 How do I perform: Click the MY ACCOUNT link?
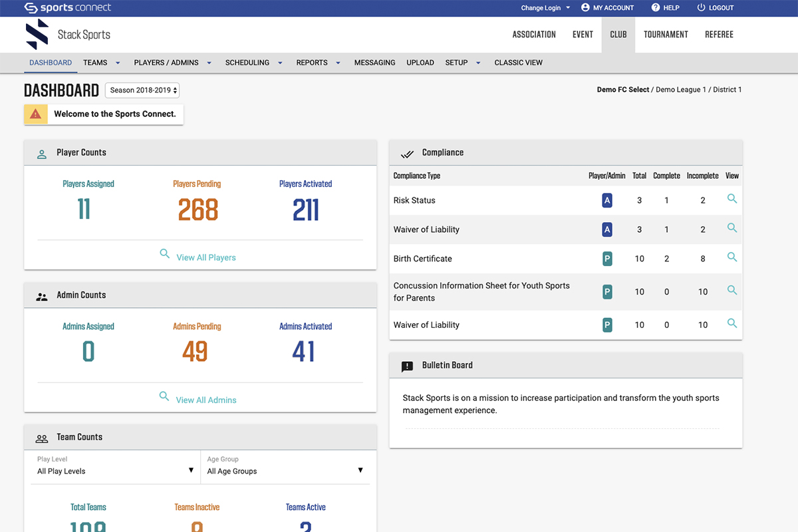click(613, 8)
